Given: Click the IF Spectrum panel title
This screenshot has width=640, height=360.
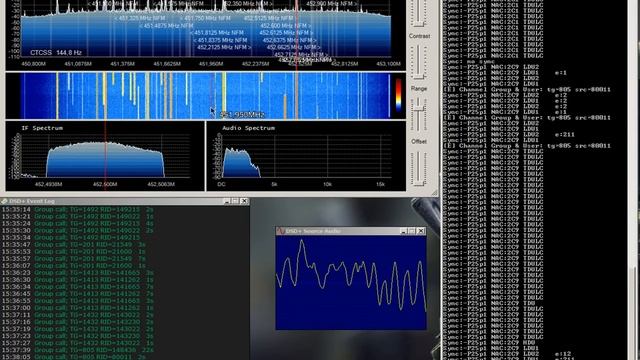Looking at the screenshot, I should (x=42, y=128).
